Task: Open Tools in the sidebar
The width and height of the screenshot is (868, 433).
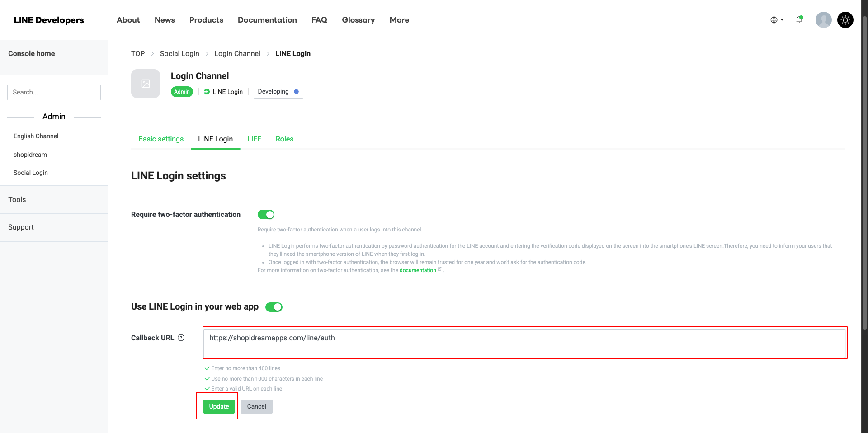Action: click(x=17, y=199)
